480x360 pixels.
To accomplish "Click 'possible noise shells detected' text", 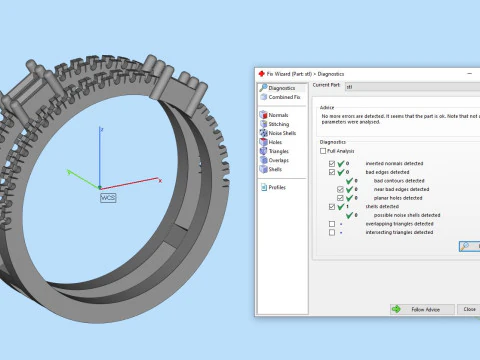I will coord(407,215).
